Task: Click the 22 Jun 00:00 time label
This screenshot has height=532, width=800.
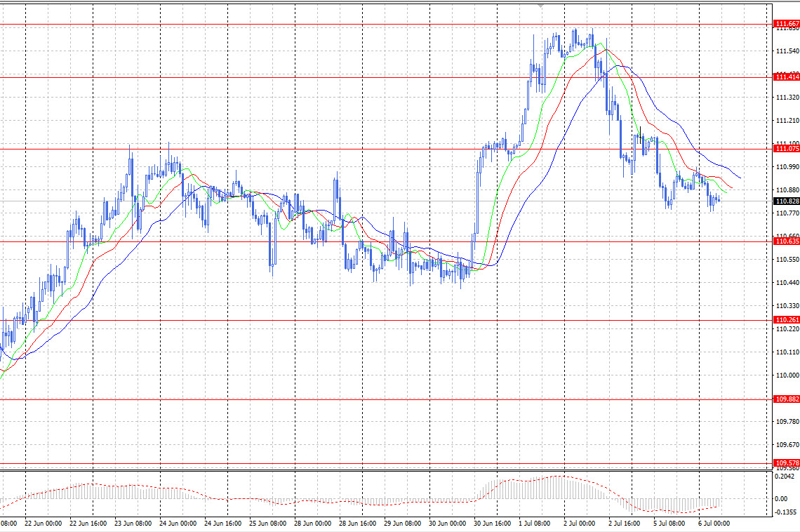Action: tap(44, 524)
